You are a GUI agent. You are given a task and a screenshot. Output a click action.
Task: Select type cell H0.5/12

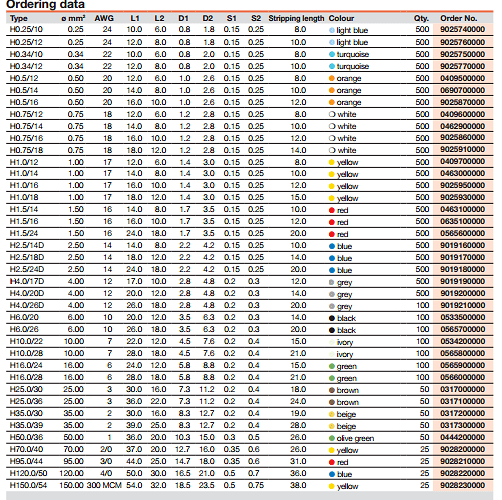tap(24, 78)
